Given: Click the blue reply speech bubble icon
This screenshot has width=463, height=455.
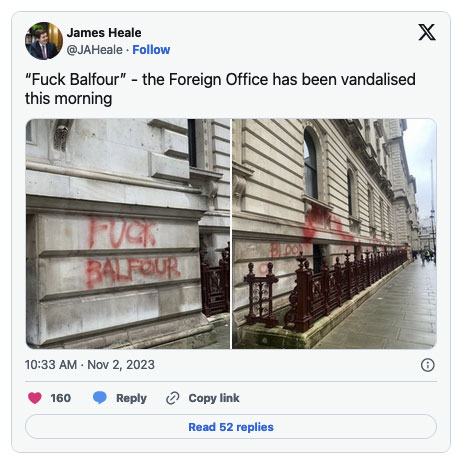Looking at the screenshot, I should point(100,398).
